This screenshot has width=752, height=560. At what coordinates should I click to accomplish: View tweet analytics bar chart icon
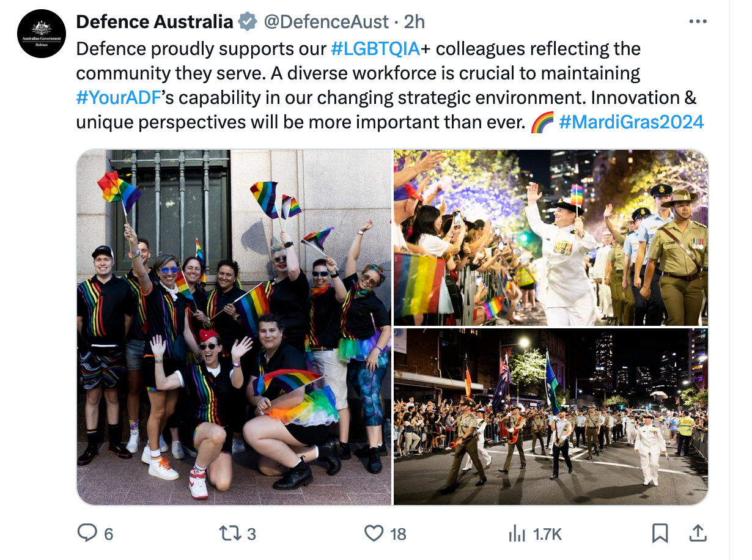(517, 534)
